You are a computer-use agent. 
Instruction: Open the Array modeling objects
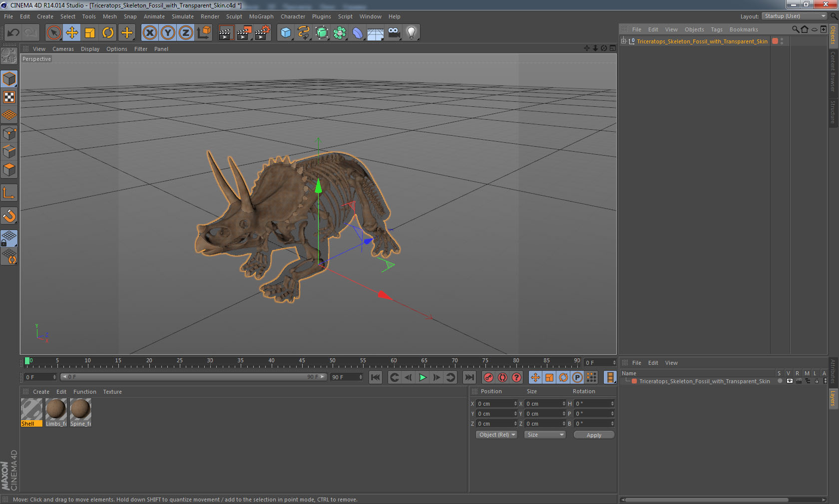coord(340,33)
